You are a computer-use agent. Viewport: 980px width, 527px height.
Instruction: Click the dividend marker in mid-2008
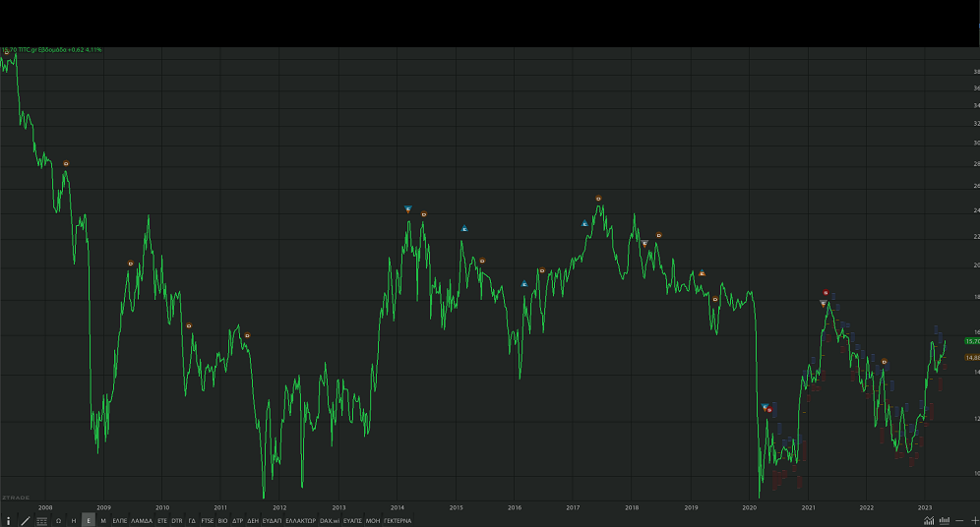66,163
